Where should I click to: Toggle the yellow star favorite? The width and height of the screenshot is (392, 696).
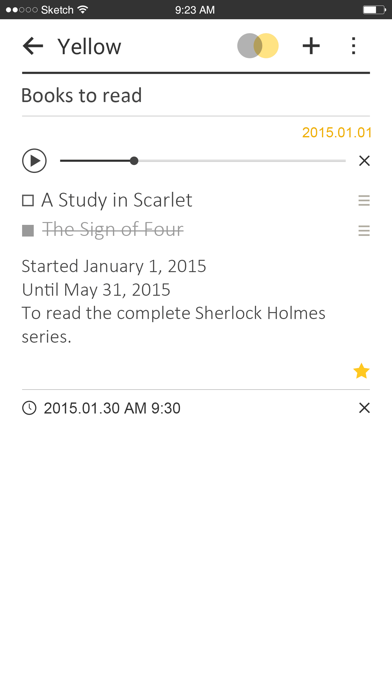tap(361, 371)
